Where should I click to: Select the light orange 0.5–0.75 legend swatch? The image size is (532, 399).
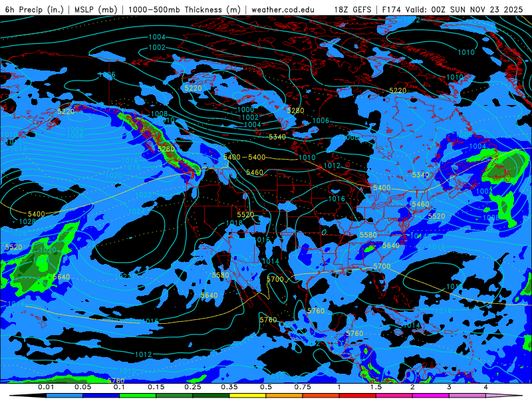pos(285,396)
